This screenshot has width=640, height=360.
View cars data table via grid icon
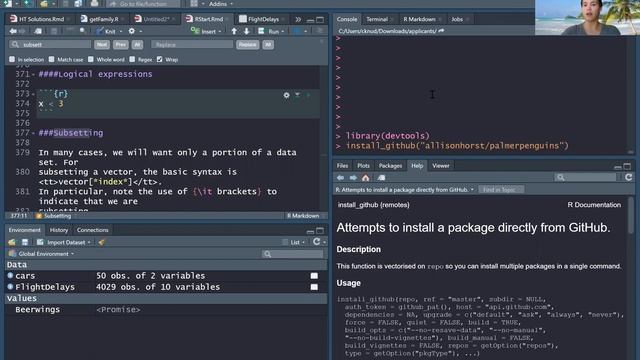coord(314,276)
